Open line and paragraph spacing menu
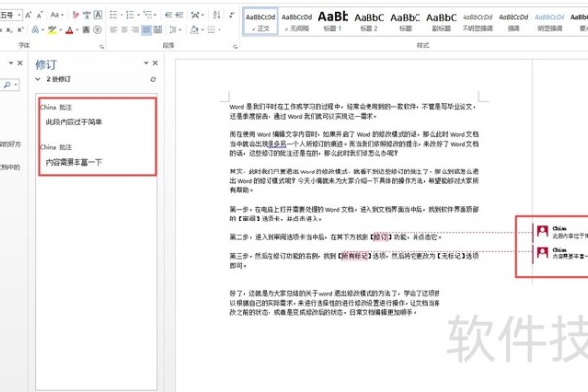 [173, 30]
